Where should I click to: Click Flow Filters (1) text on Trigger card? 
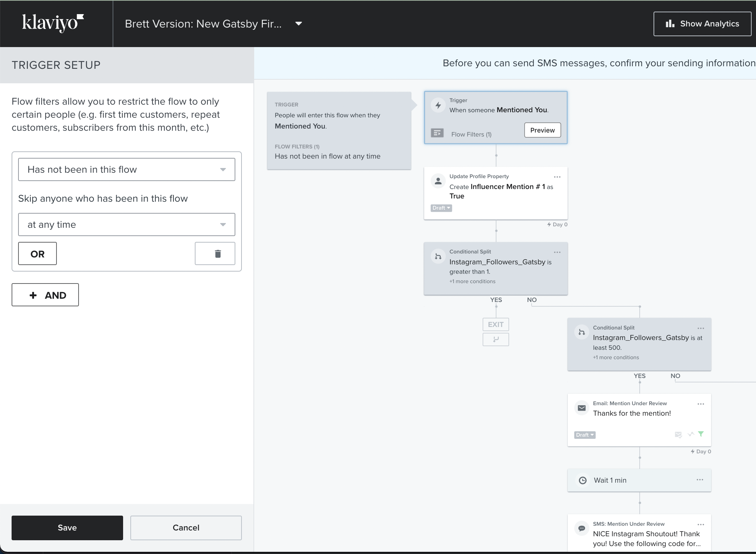click(471, 134)
